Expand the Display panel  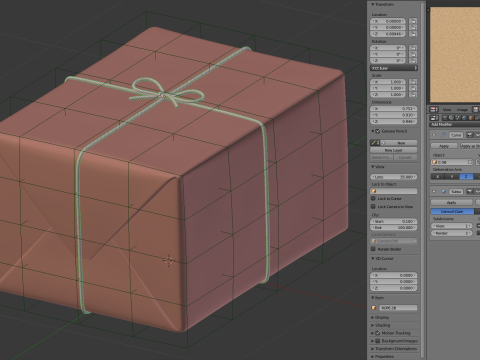373,317
